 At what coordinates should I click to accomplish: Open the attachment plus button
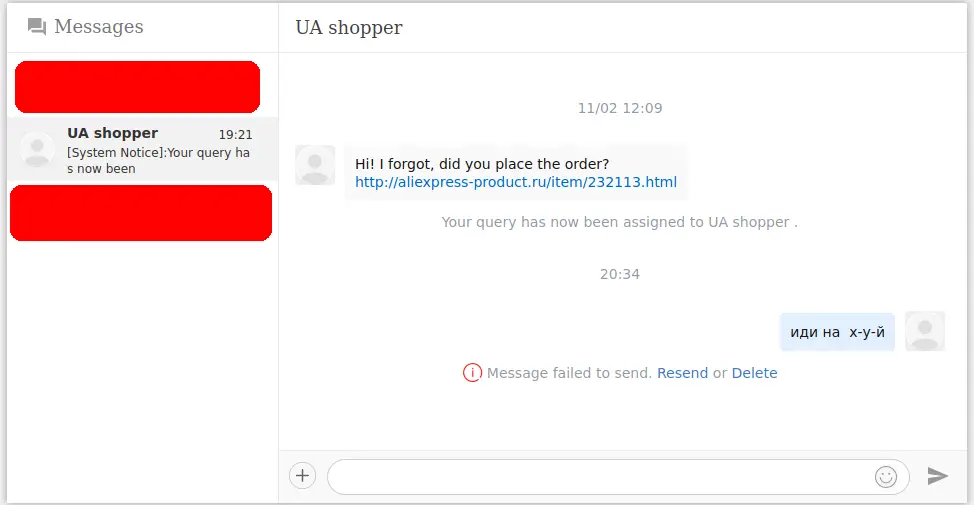[x=303, y=476]
